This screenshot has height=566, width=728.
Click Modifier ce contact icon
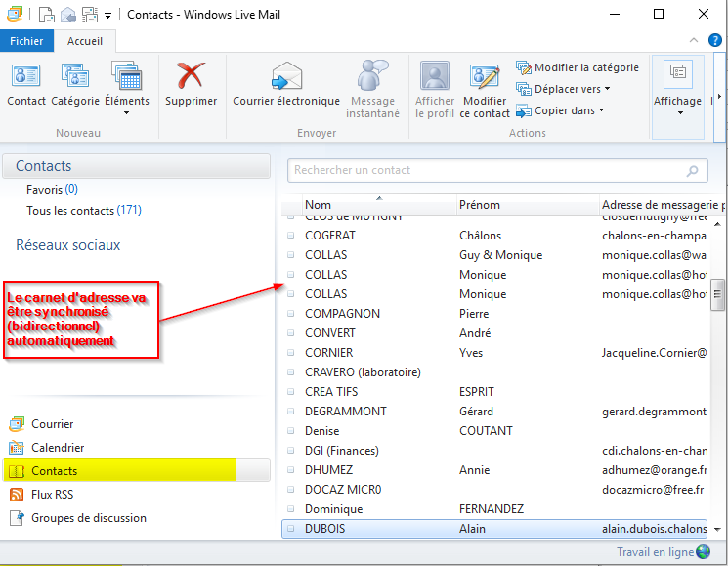(x=485, y=76)
